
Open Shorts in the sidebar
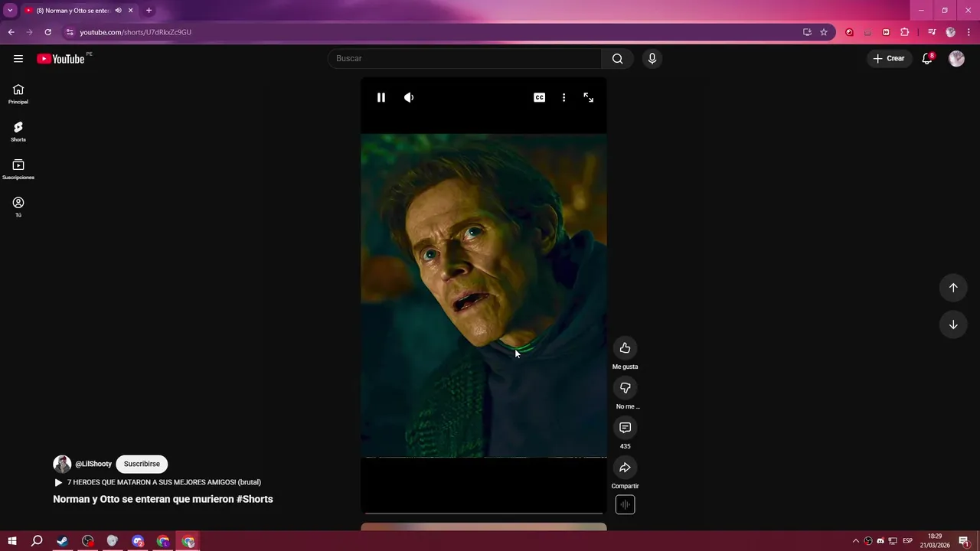pyautogui.click(x=18, y=132)
